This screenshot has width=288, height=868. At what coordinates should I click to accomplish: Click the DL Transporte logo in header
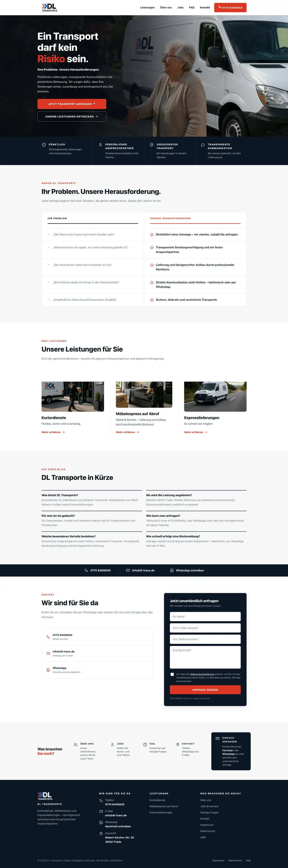tap(49, 7)
